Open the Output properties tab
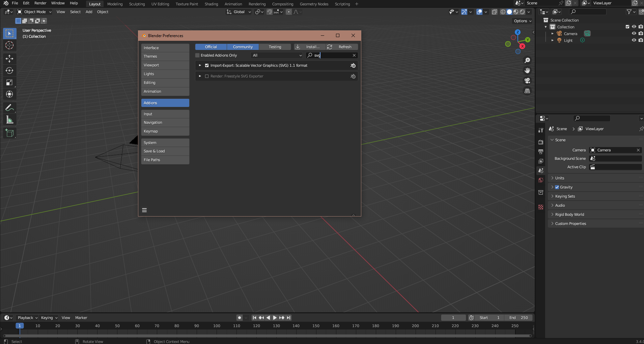Viewport: 644px width, 344px height. coord(541,151)
